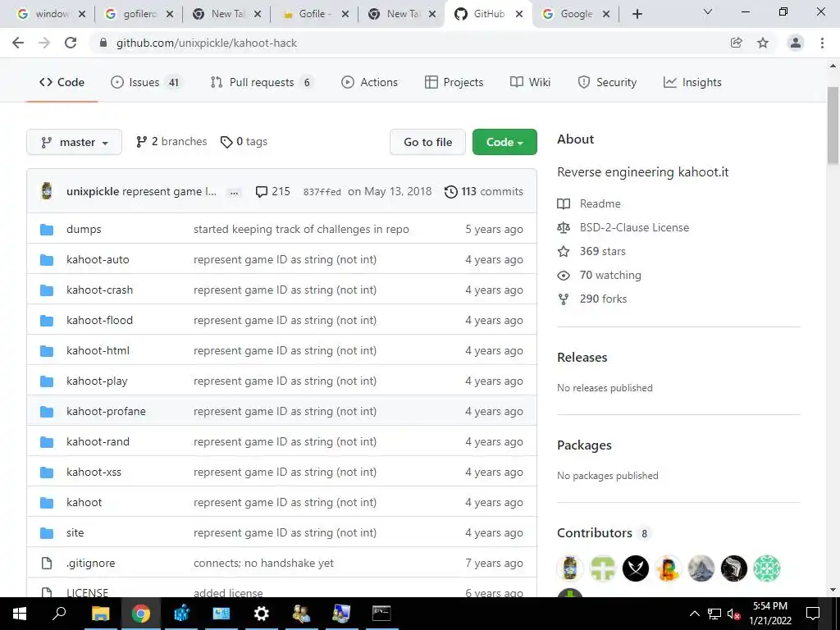Open the site folder
The height and width of the screenshot is (630, 840).
(75, 532)
